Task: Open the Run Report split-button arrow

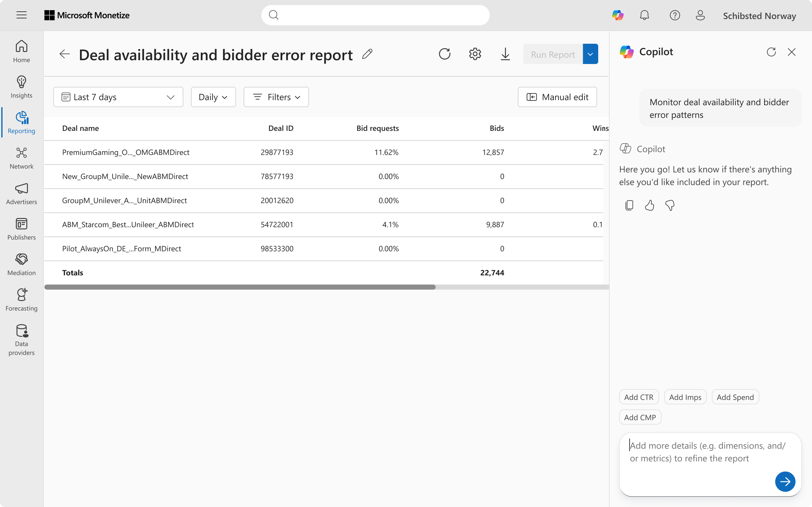Action: (590, 54)
